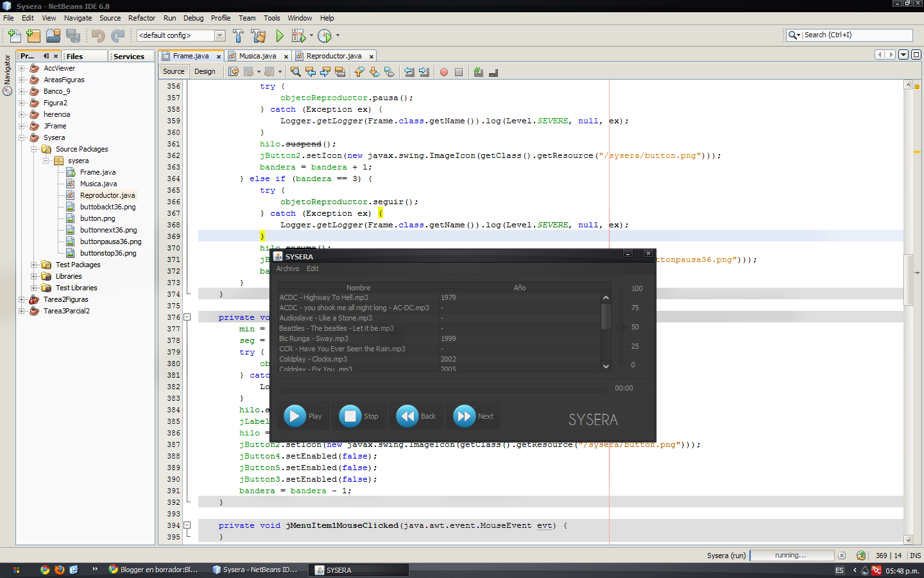The height and width of the screenshot is (578, 924).
Task: Open the Debug Main Project dropdown arrow
Action: (312, 36)
